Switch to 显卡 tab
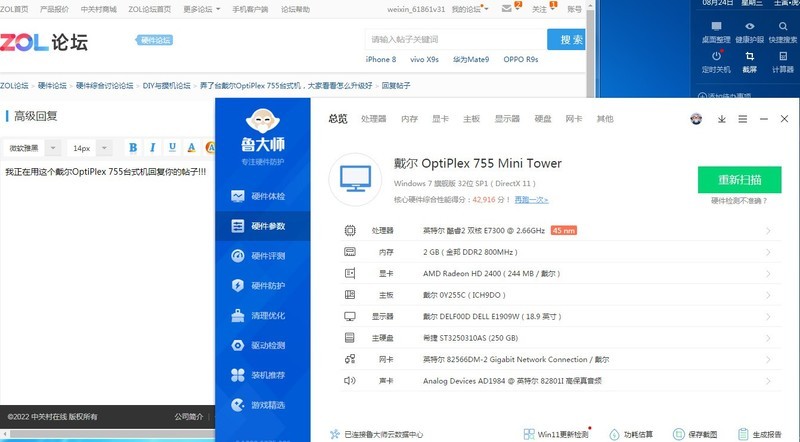 point(440,119)
